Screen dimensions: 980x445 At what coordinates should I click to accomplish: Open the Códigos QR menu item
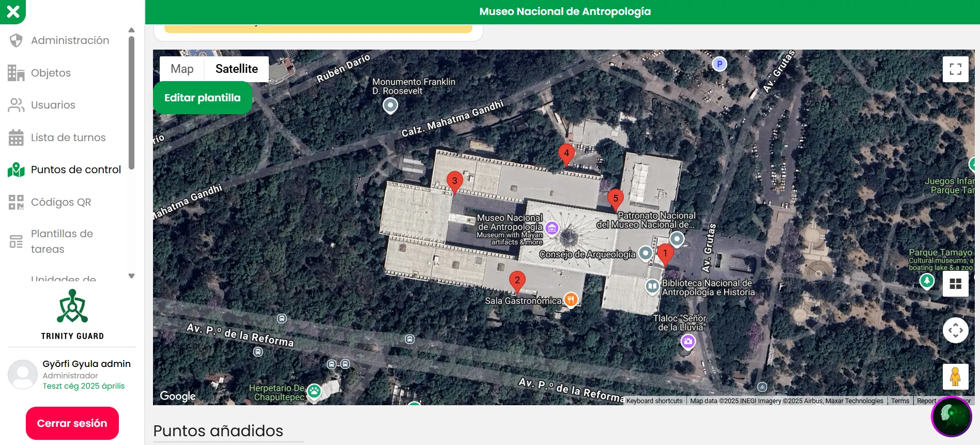(x=61, y=202)
